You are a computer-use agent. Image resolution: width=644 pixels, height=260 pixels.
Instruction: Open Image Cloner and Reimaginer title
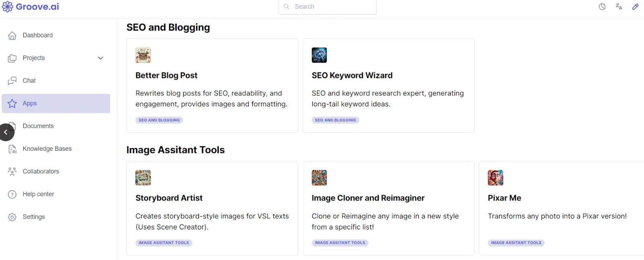pyautogui.click(x=368, y=198)
